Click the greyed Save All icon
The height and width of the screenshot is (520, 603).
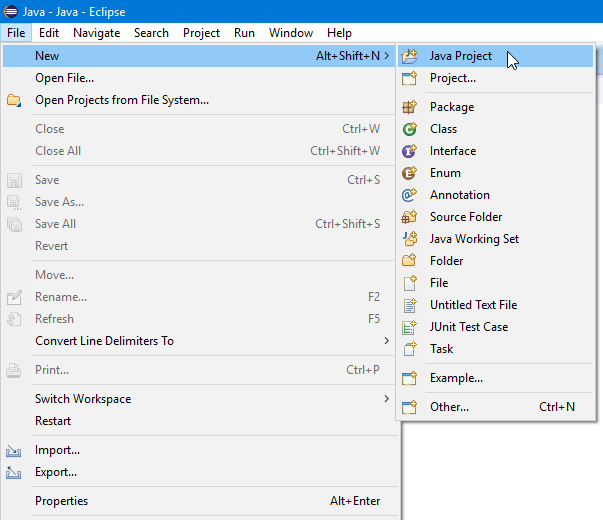coord(14,224)
